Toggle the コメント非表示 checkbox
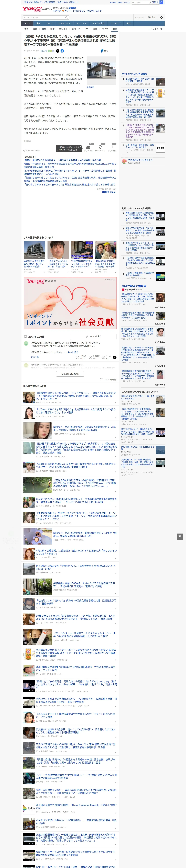 point(102,380)
